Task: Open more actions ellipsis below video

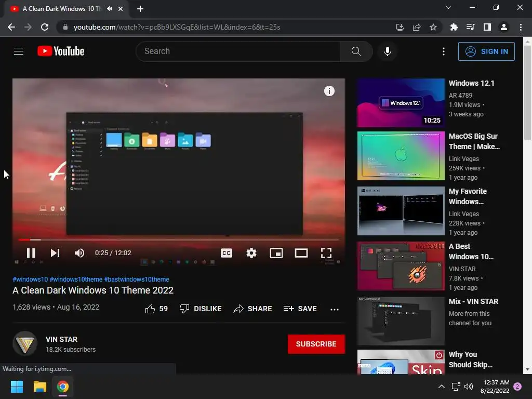Action: pos(334,309)
